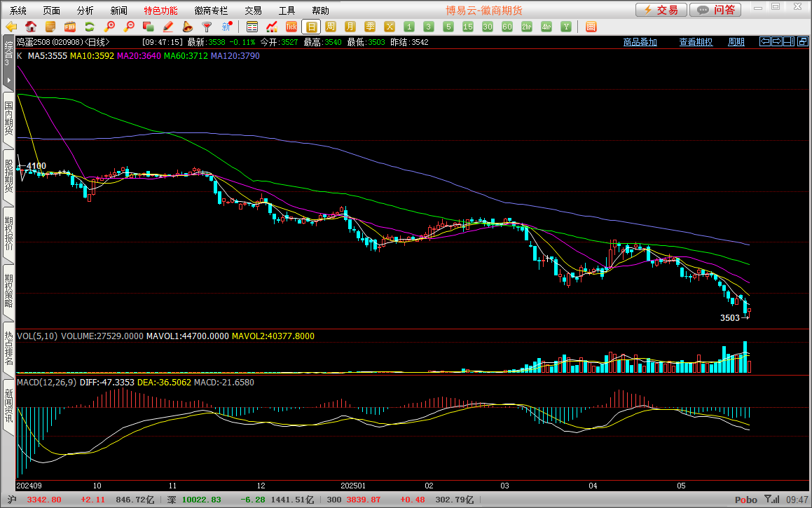The image size is (812, 508).
Task: Open the orange notes icon in toolbar
Action: coord(50,27)
